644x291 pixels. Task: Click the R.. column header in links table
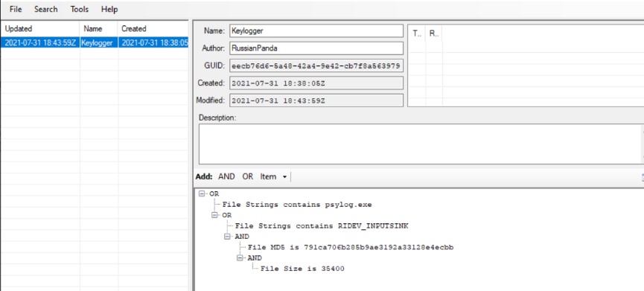[434, 34]
